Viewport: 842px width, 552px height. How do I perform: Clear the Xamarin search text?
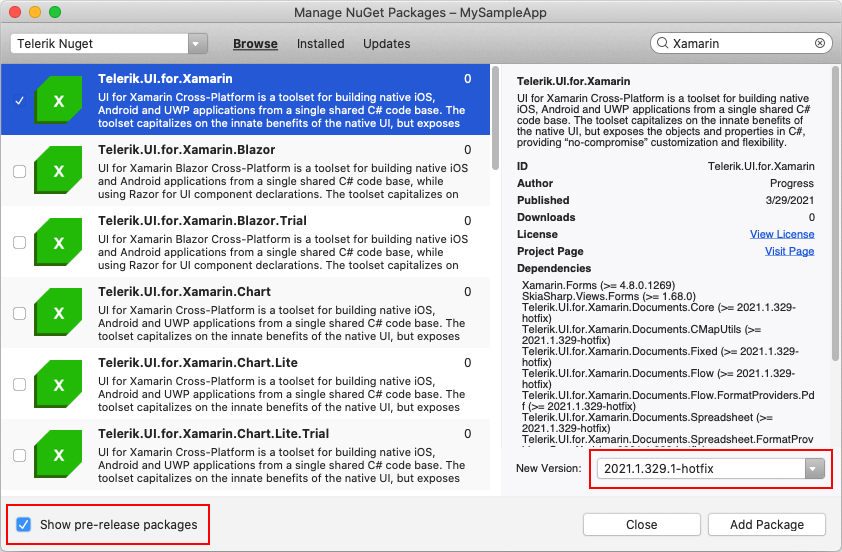click(820, 43)
